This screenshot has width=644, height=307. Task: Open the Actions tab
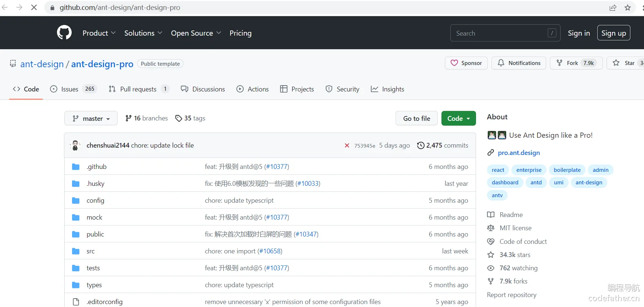(x=253, y=89)
